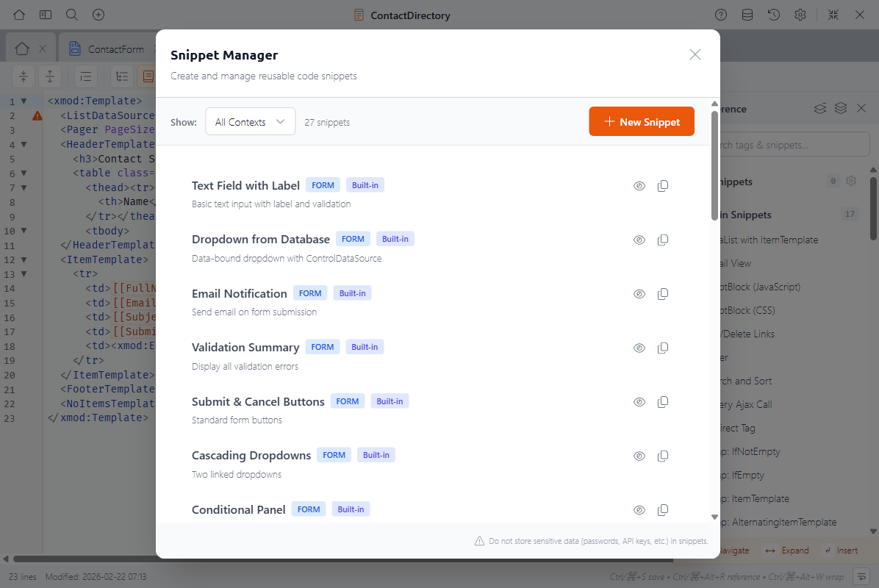Copy the Cascading Dropdowns snippet

pos(663,456)
